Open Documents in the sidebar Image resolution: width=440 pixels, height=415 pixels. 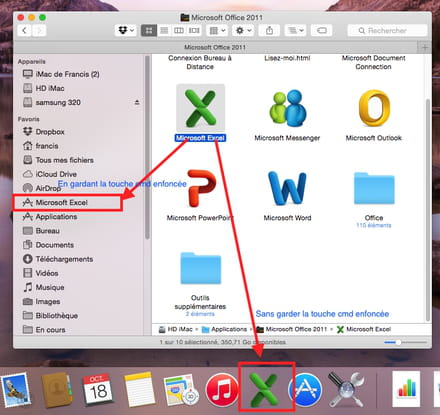(48, 245)
